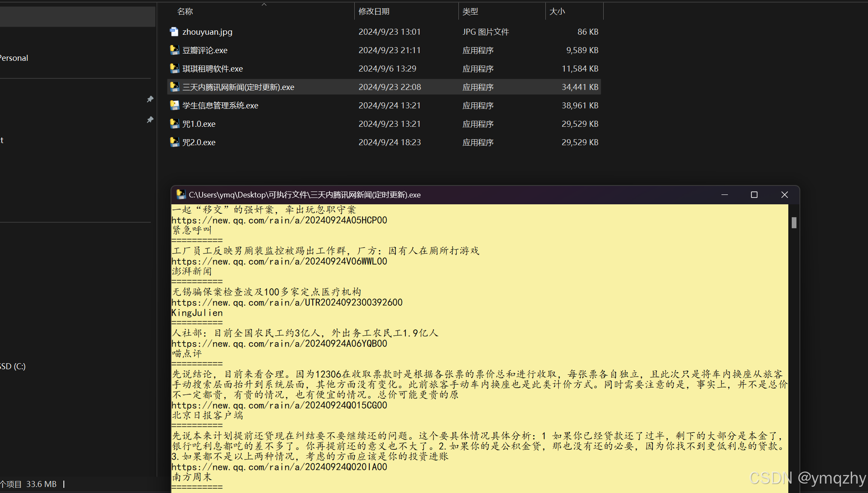Click the 咒1.0.exe application icon
This screenshot has height=493, width=868.
click(174, 124)
